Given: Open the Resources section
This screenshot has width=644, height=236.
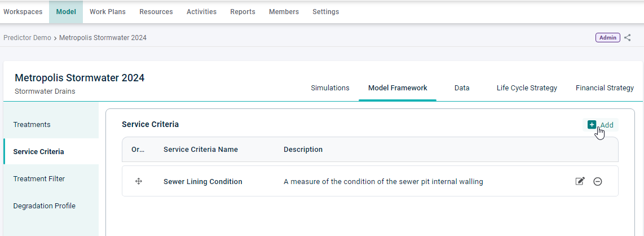Looking at the screenshot, I should (156, 12).
